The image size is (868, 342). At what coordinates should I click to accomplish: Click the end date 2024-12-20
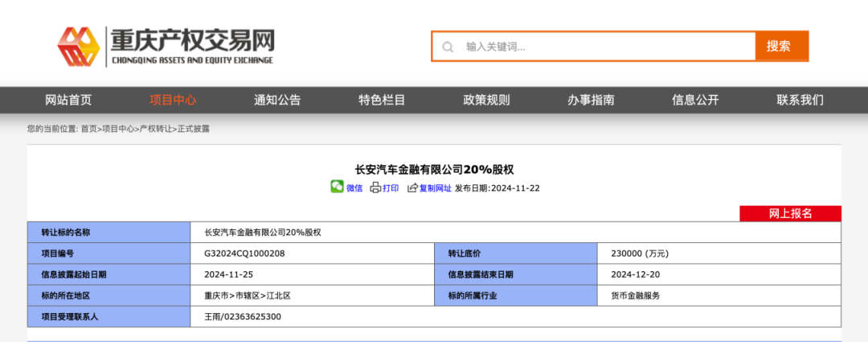click(x=636, y=275)
